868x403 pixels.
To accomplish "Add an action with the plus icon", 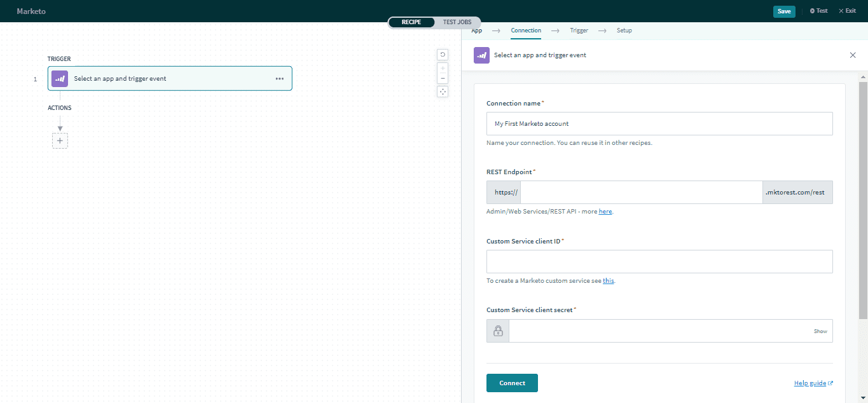I will point(60,140).
